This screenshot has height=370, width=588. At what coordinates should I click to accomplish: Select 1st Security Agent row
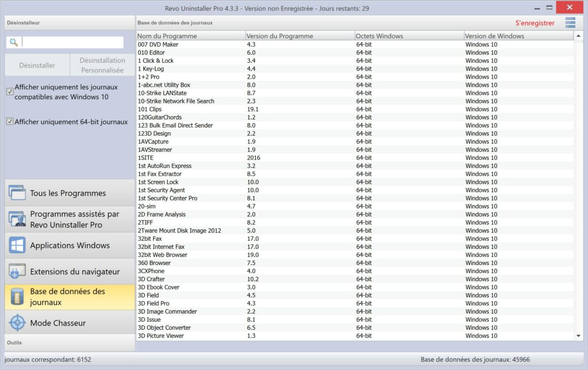[x=355, y=190]
